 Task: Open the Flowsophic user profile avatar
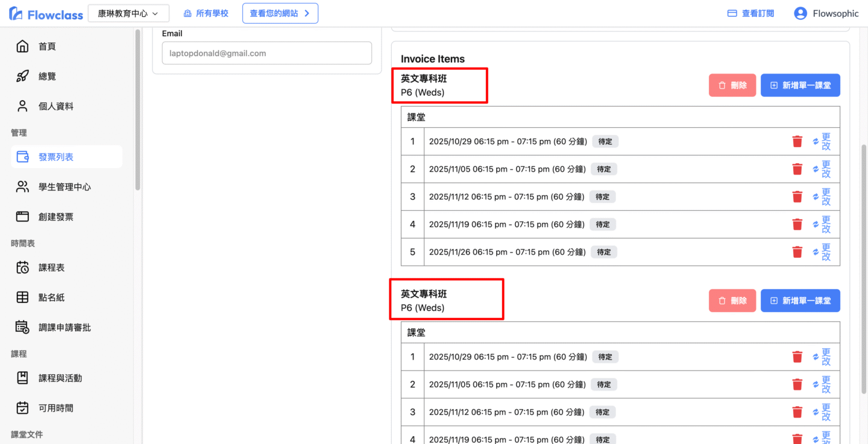coord(800,13)
